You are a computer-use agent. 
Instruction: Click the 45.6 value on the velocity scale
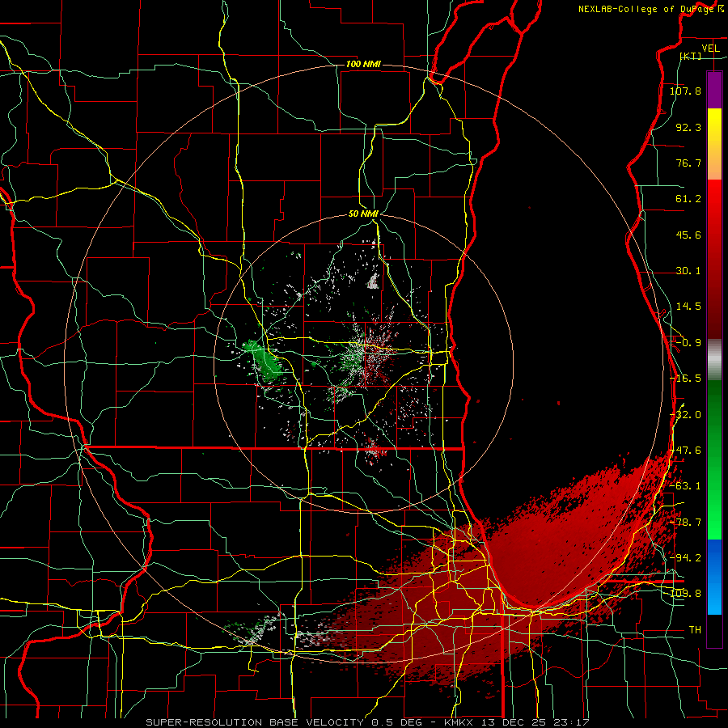688,235
